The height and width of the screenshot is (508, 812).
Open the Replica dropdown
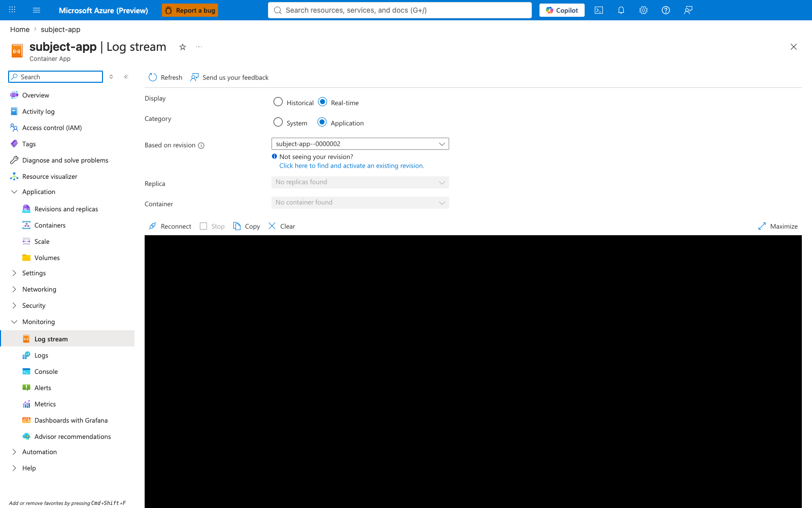click(x=360, y=182)
